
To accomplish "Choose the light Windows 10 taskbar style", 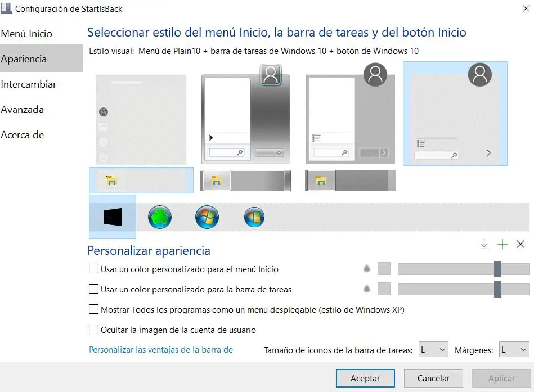I will tap(141, 181).
